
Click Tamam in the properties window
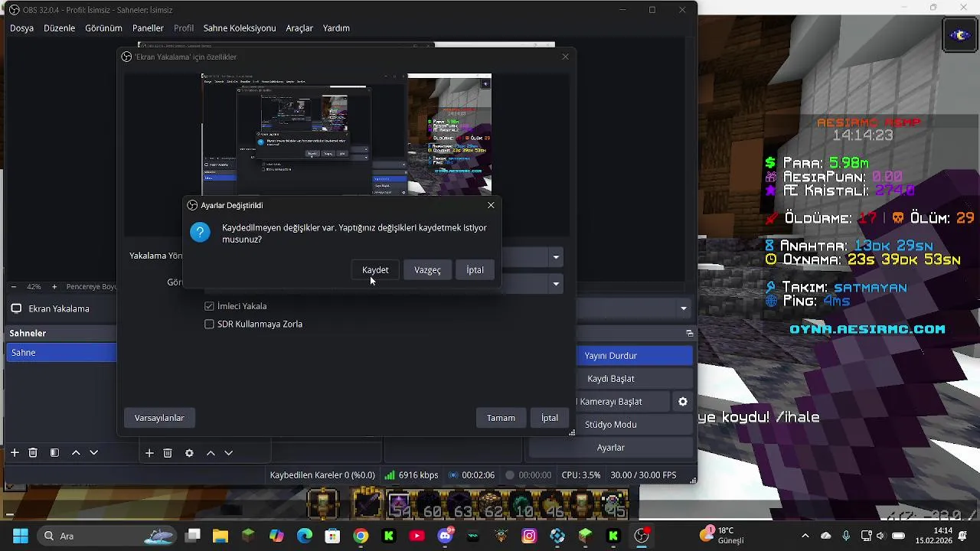[501, 418]
